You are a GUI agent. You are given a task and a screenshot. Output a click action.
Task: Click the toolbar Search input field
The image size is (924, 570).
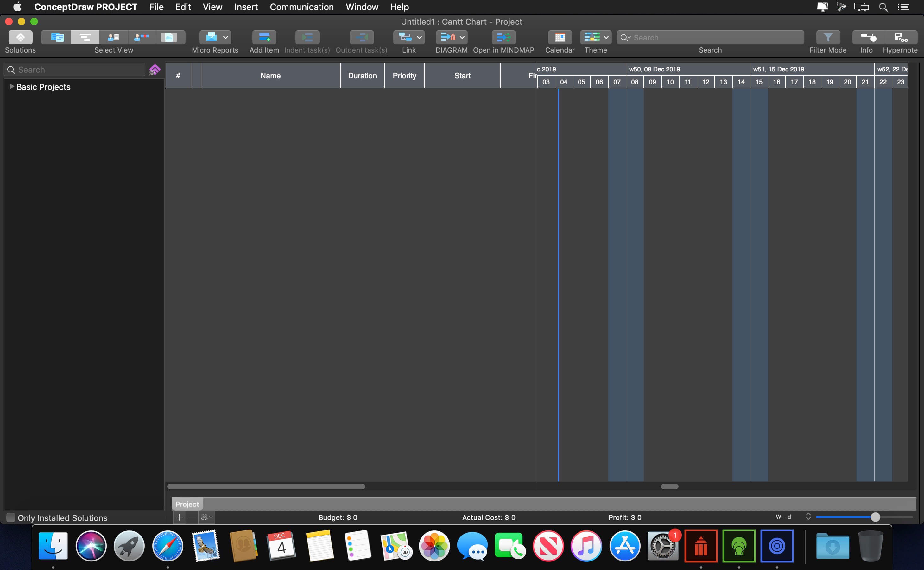[713, 37]
